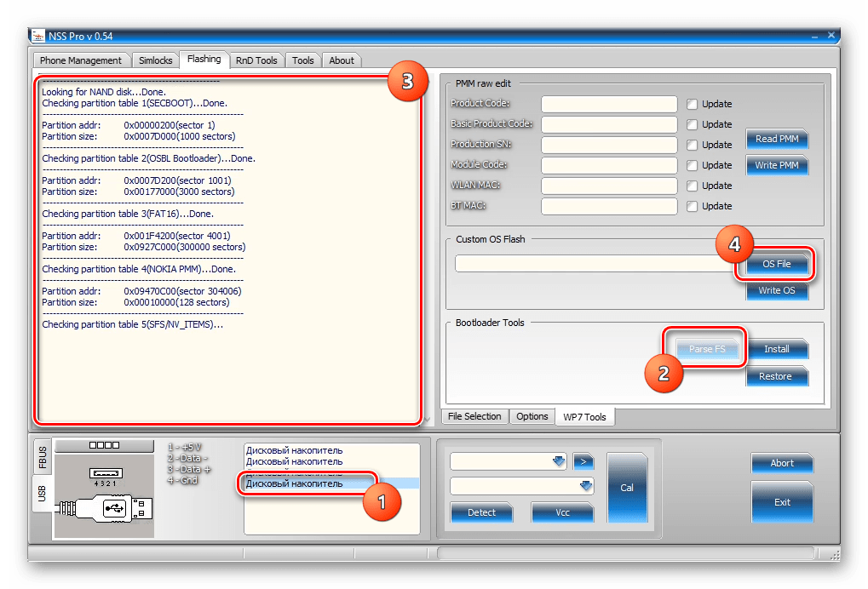
Task: Click the Parse FS button
Action: click(x=707, y=349)
